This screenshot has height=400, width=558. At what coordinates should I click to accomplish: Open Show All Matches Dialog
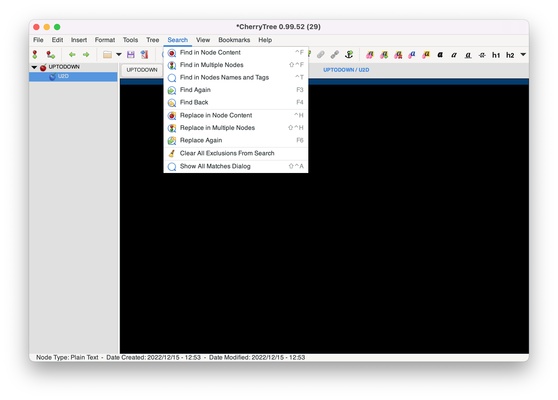pyautogui.click(x=236, y=166)
